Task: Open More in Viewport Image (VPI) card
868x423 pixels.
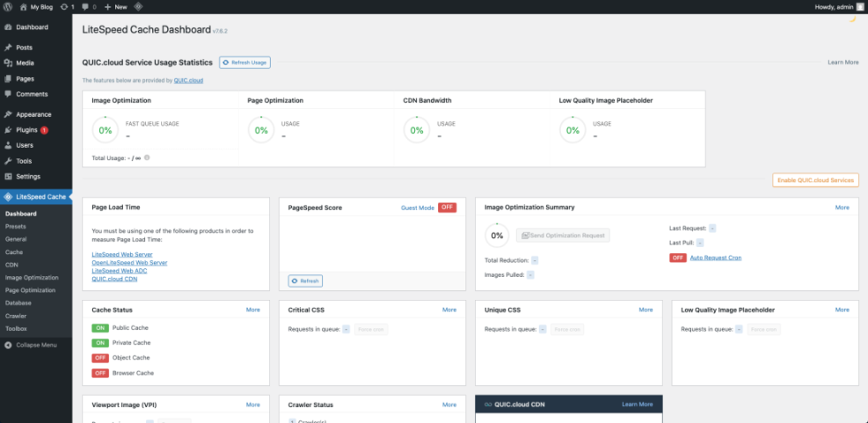Action: (253, 405)
